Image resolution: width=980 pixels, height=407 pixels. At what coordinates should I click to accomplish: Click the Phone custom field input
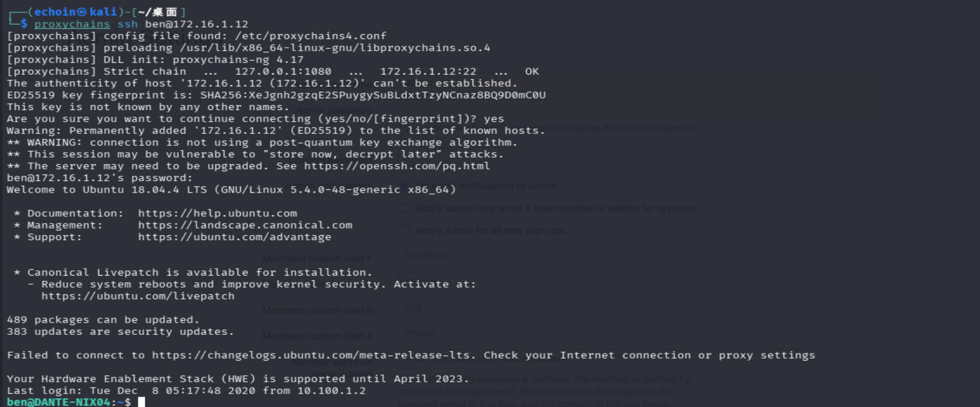click(x=634, y=333)
